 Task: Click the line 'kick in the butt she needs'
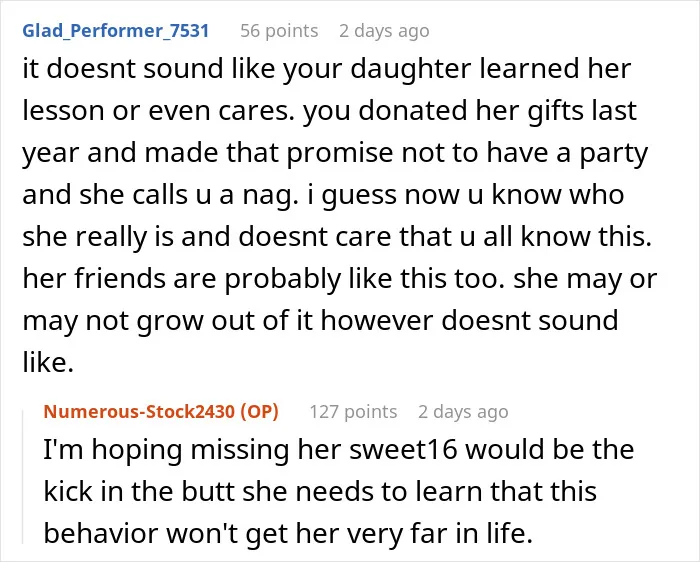click(320, 491)
